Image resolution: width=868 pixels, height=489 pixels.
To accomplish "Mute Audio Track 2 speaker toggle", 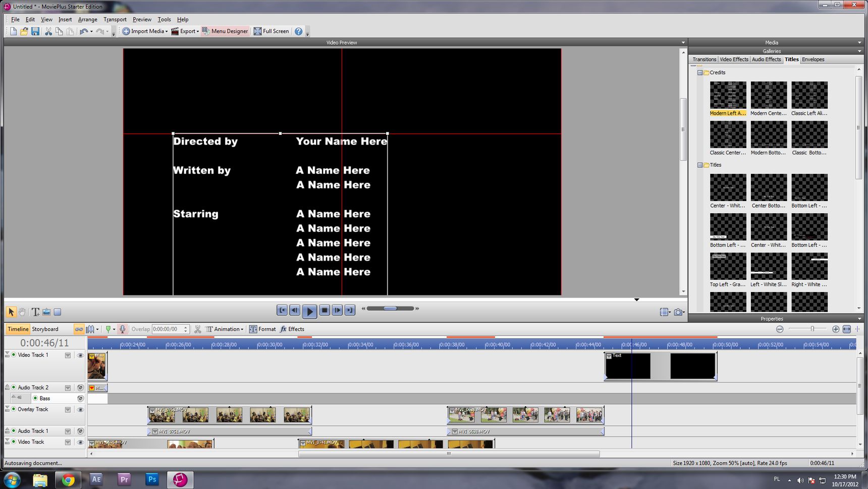I will pyautogui.click(x=80, y=388).
